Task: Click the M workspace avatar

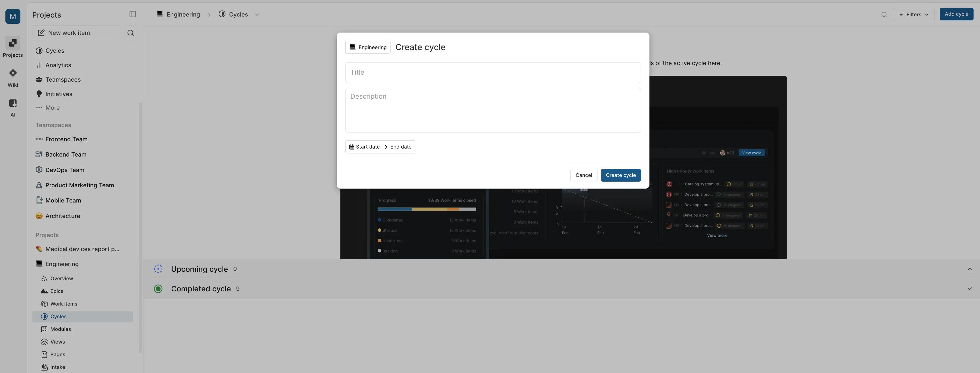Action: tap(13, 16)
